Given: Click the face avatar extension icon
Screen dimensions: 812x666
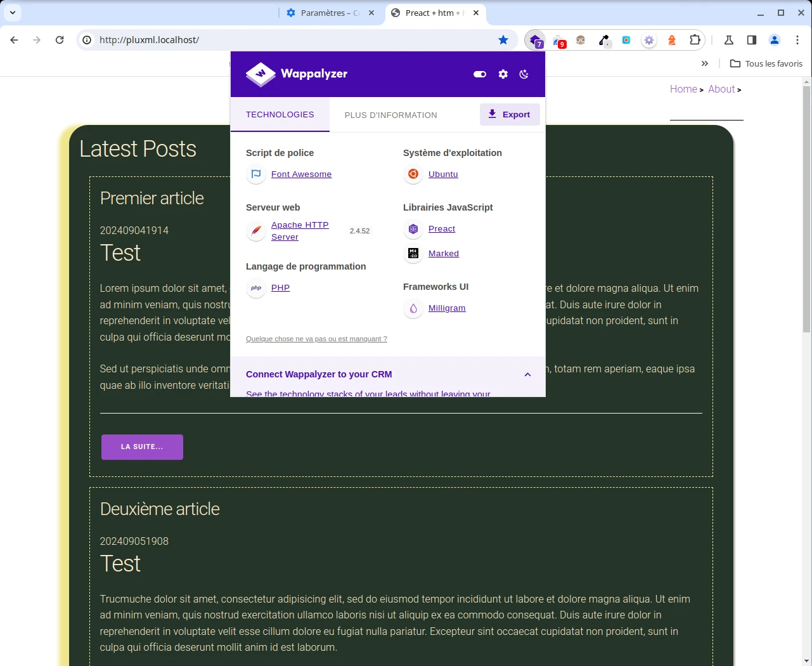Looking at the screenshot, I should pos(581,40).
